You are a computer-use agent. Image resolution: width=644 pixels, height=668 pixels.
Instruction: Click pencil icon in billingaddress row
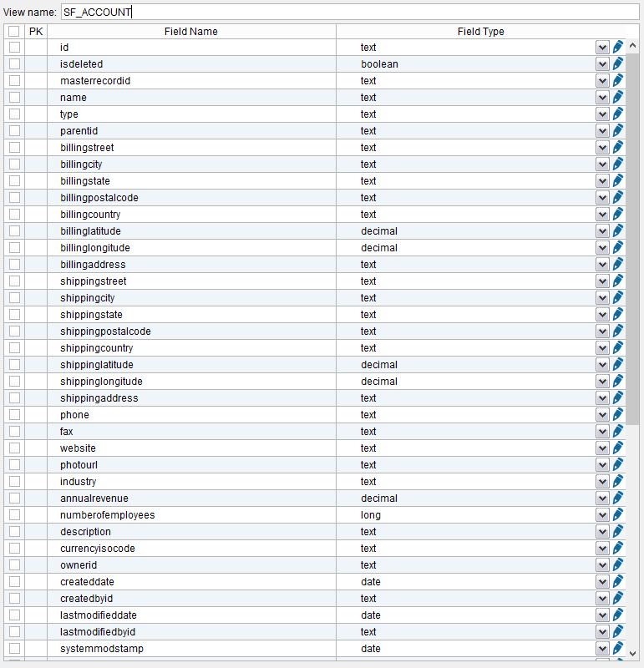pyautogui.click(x=617, y=264)
